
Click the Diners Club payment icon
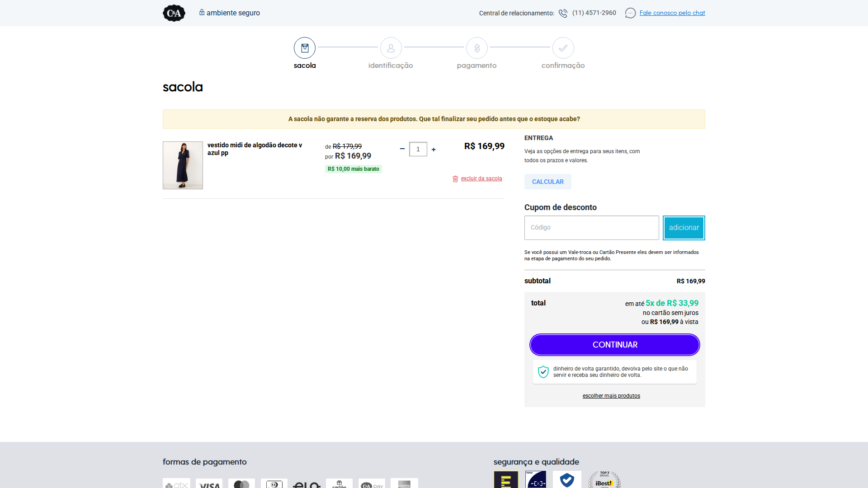(x=274, y=483)
